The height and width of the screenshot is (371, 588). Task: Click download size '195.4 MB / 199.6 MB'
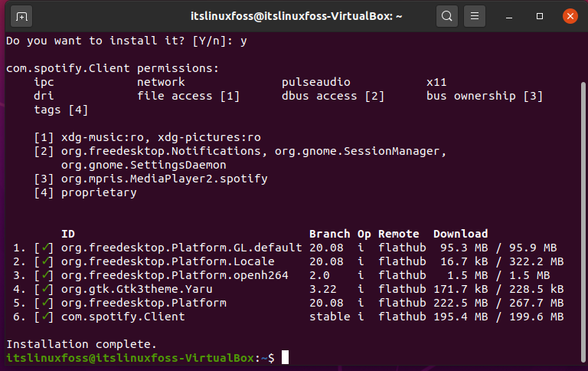498,317
